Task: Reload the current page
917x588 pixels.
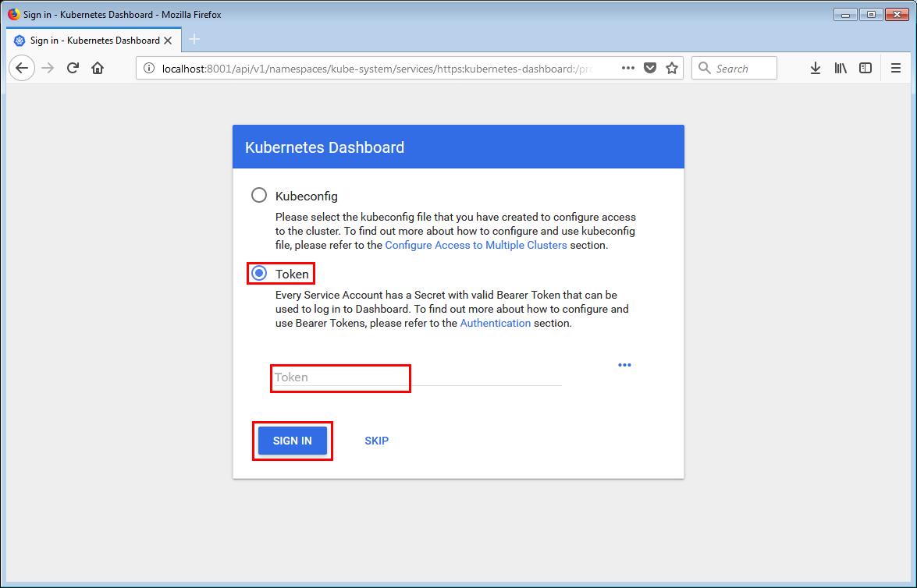Action: [73, 69]
